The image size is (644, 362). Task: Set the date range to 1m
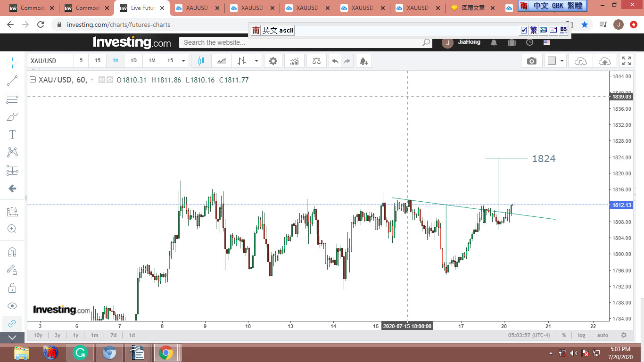94,335
